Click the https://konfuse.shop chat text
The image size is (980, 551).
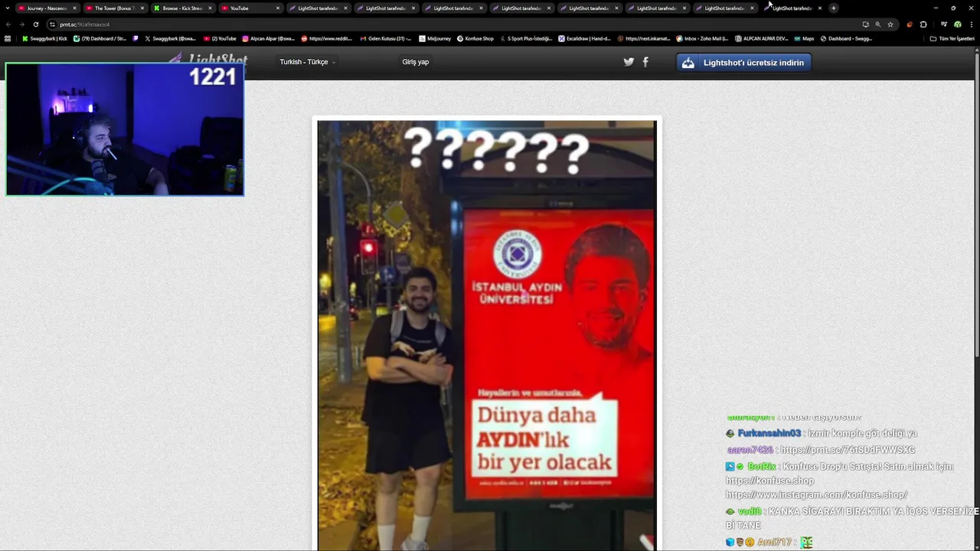coord(769,481)
